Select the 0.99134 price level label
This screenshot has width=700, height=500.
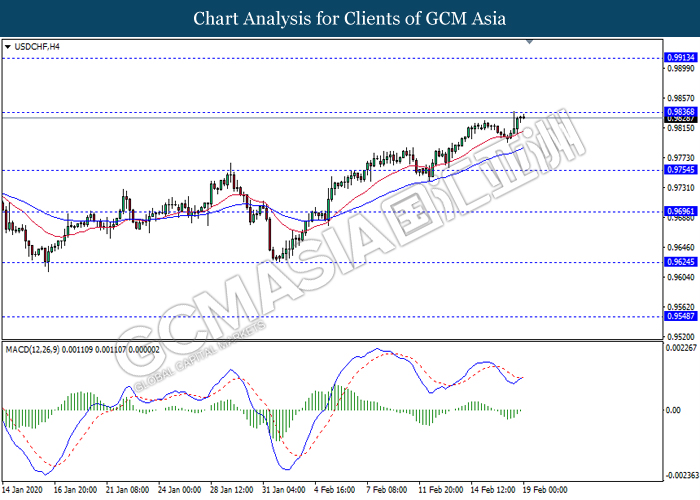680,58
